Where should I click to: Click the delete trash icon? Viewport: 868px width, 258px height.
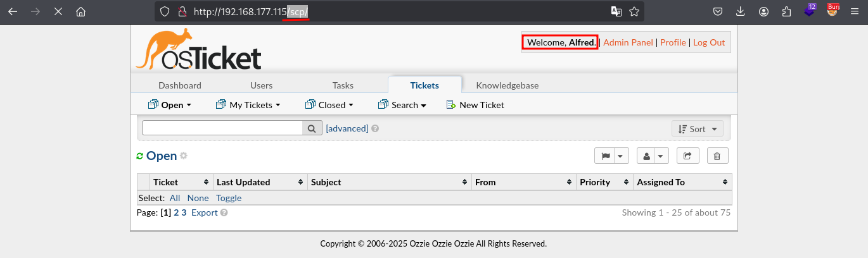point(717,156)
